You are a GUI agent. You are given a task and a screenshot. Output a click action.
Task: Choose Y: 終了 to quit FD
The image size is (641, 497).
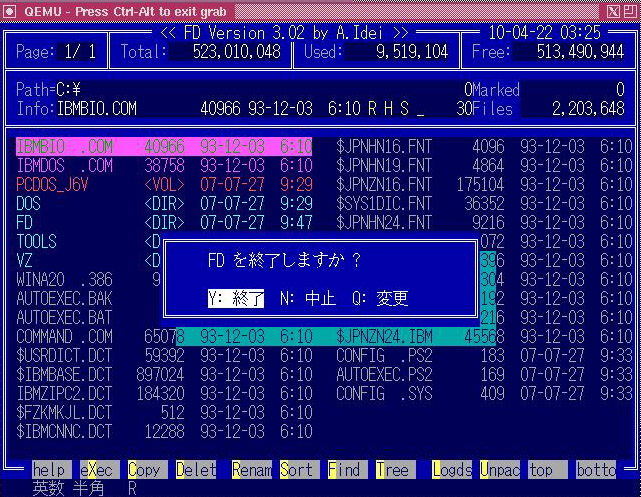[x=236, y=298]
